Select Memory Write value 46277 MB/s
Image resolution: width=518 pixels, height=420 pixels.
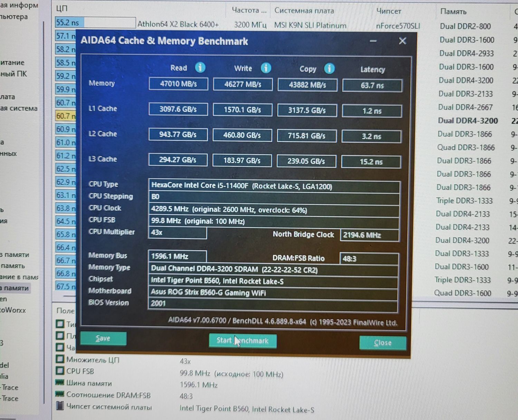pos(243,84)
